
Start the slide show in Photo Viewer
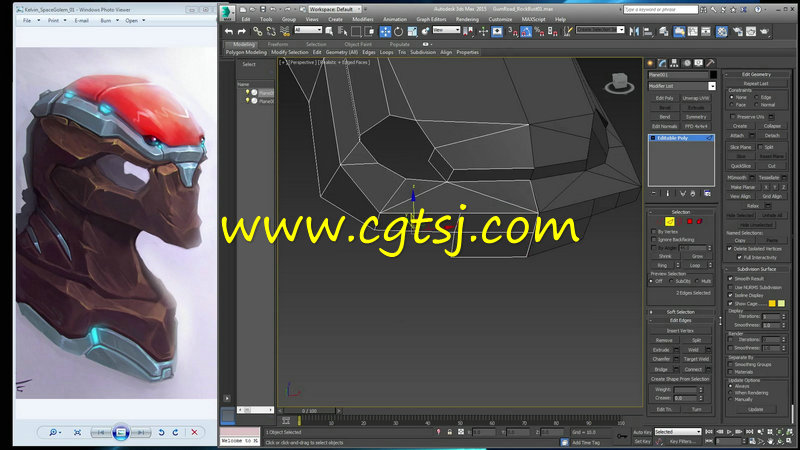[121, 433]
